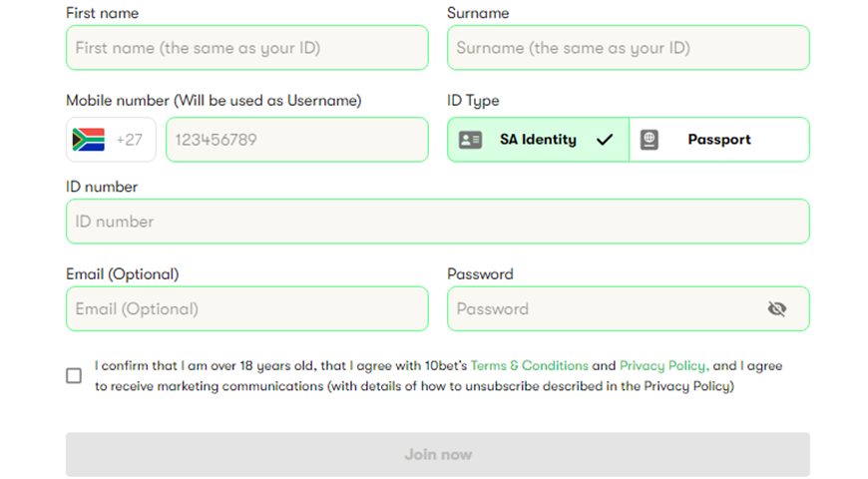The height and width of the screenshot is (479, 868).
Task: Click the Join now button
Action: click(438, 455)
